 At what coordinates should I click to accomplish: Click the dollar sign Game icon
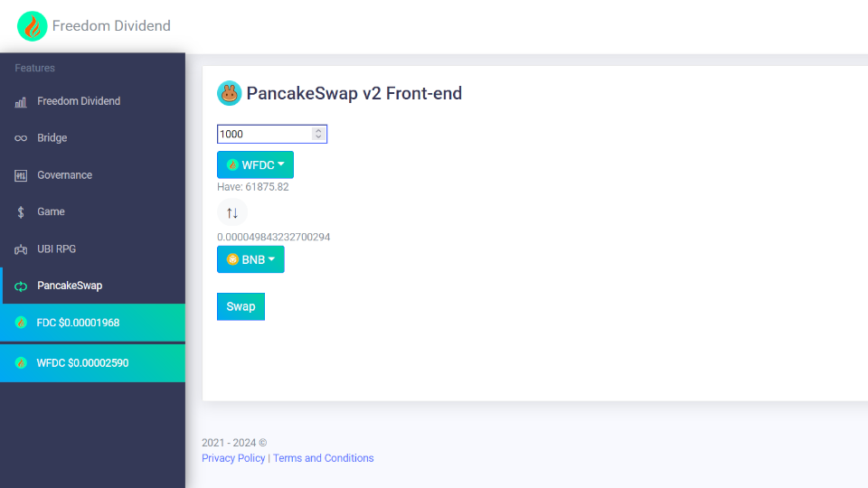[21, 212]
